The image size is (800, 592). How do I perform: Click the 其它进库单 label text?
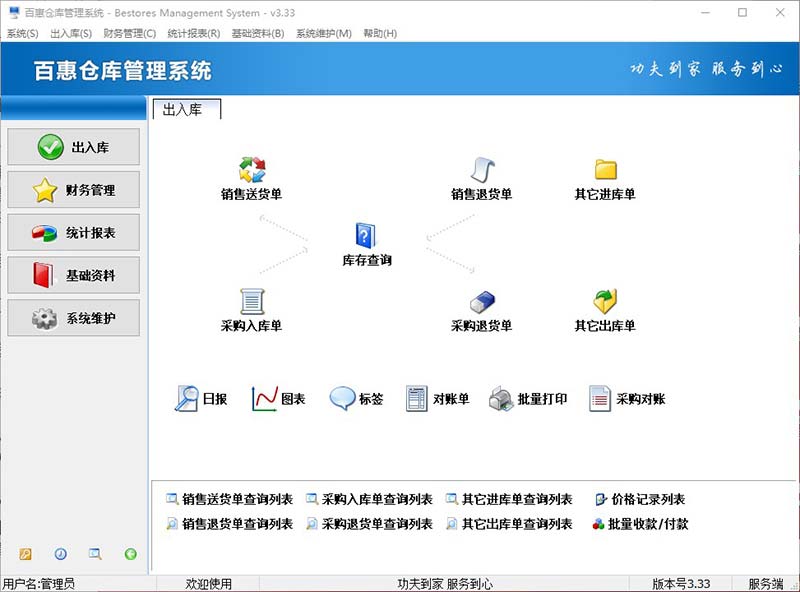[605, 194]
